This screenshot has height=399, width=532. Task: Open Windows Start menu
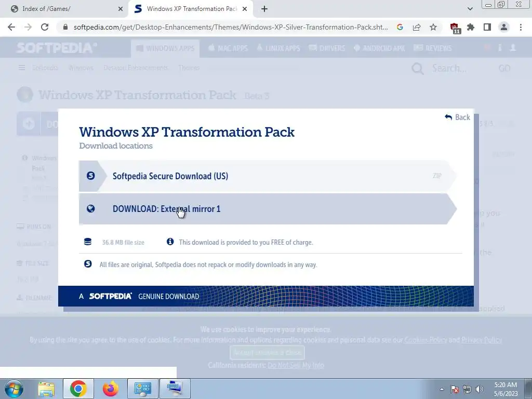pyautogui.click(x=14, y=389)
